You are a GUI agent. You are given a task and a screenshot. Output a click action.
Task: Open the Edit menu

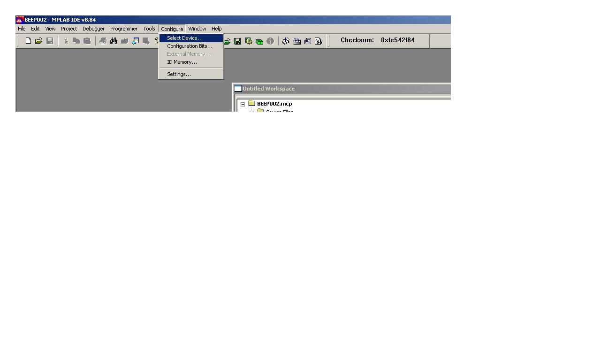[x=35, y=29]
